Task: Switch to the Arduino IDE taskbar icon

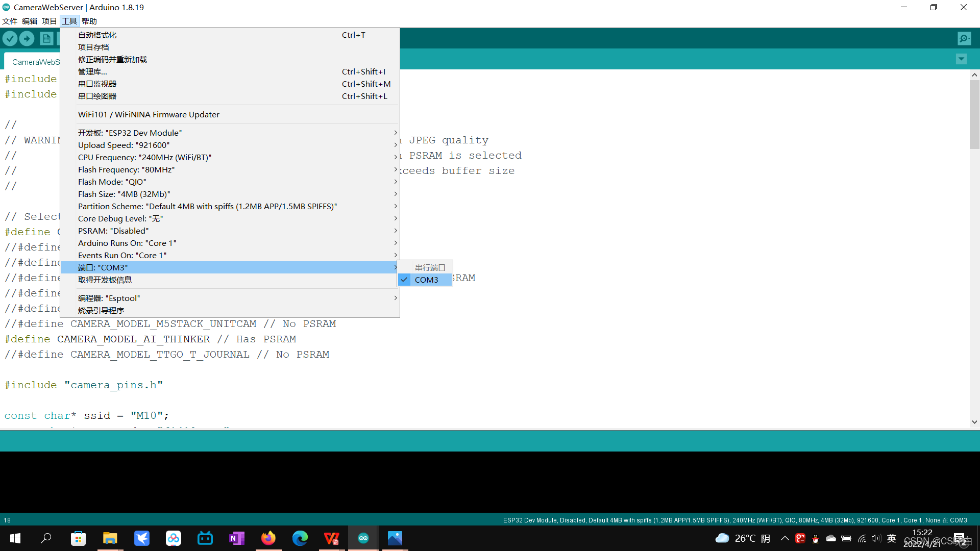Action: point(363,538)
